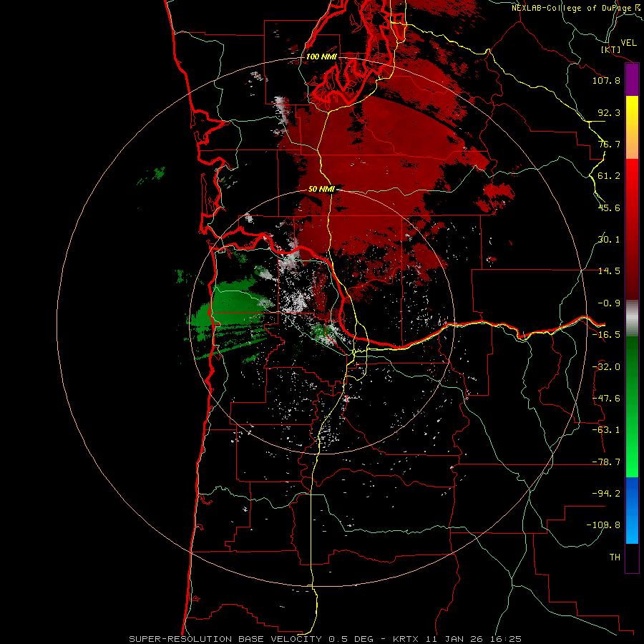Click the -0.9 value on the velocity scale
Image resolution: width=644 pixels, height=644 pixels.
pyautogui.click(x=609, y=303)
